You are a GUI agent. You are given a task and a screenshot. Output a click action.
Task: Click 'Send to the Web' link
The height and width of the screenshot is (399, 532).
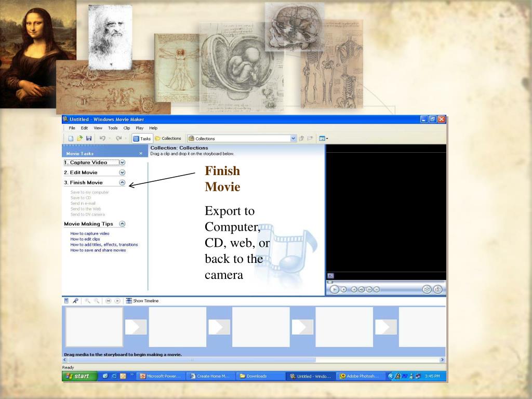coord(86,209)
